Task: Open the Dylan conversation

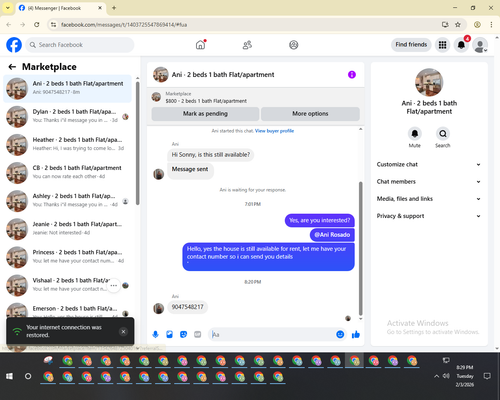Action: pyautogui.click(x=67, y=117)
